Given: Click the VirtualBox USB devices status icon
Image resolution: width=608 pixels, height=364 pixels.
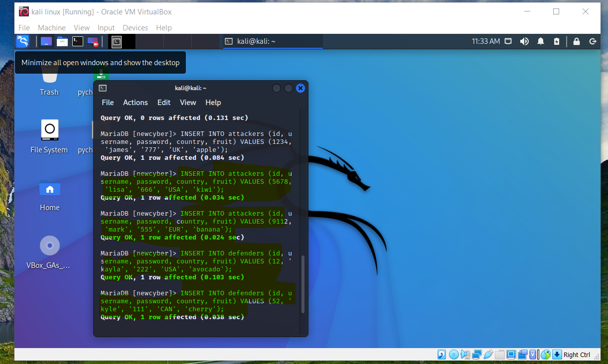Looking at the screenshot, I should [x=488, y=355].
